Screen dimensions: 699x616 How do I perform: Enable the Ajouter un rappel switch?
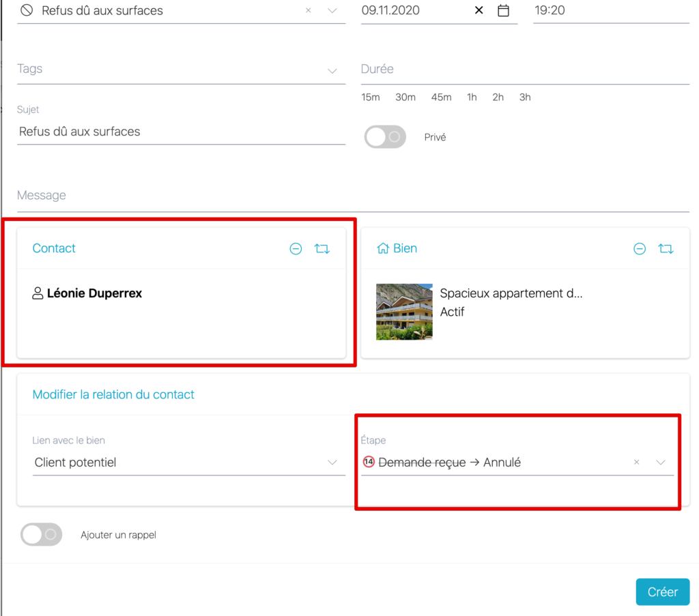42,535
